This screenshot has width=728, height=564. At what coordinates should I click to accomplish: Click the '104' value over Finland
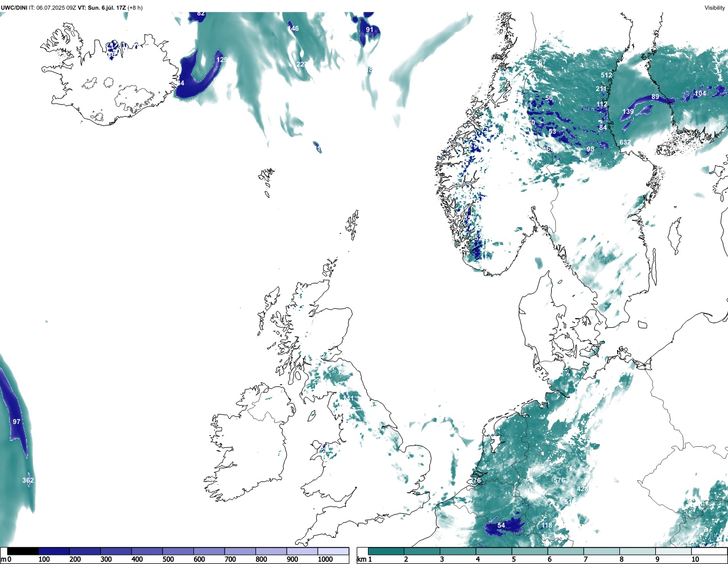pos(700,93)
